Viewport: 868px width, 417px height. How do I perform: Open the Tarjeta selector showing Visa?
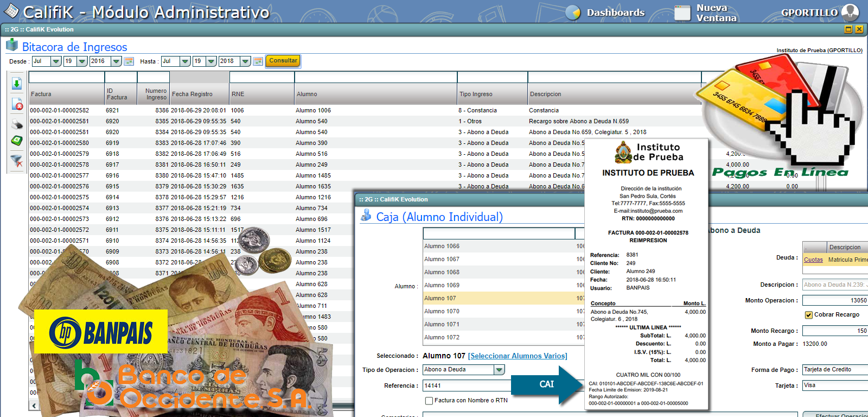tap(835, 386)
